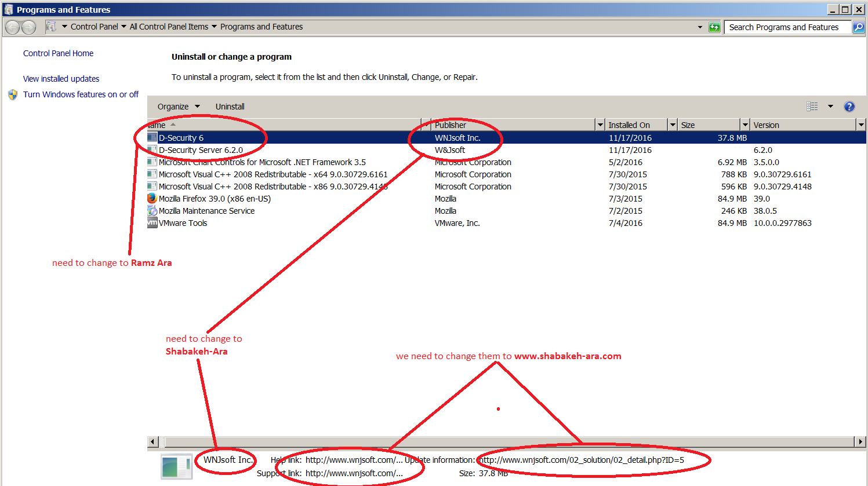Image resolution: width=868 pixels, height=486 pixels.
Task: Click the details pane program thumbnail
Action: point(177,467)
